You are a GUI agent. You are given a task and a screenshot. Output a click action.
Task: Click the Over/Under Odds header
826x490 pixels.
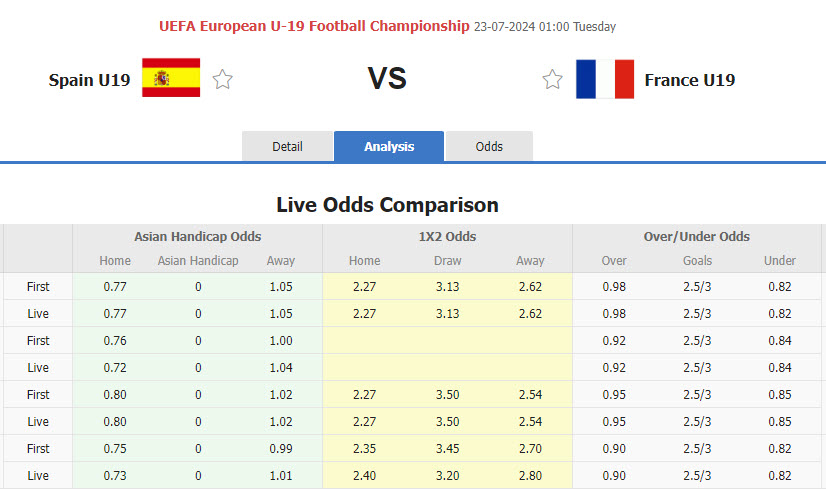pyautogui.click(x=697, y=237)
